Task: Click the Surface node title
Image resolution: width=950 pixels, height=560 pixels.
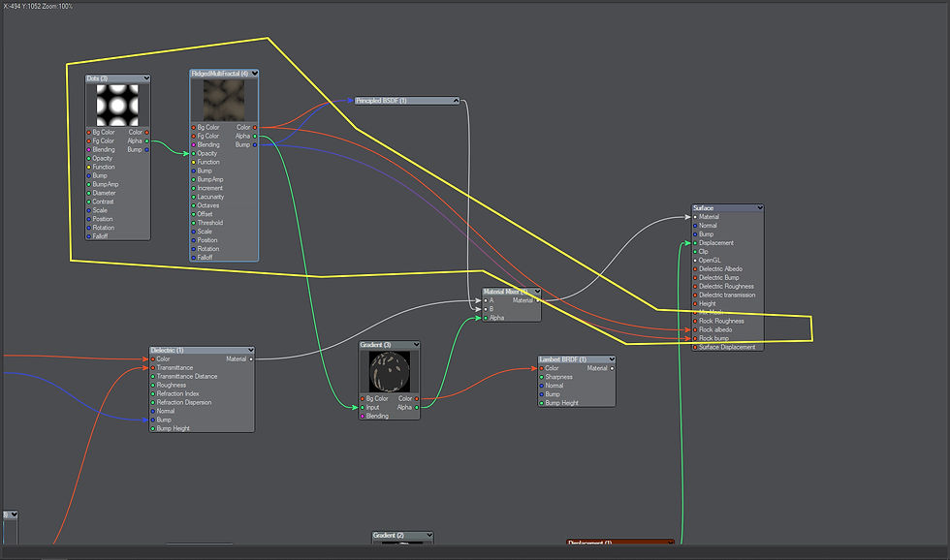Action: pos(703,207)
